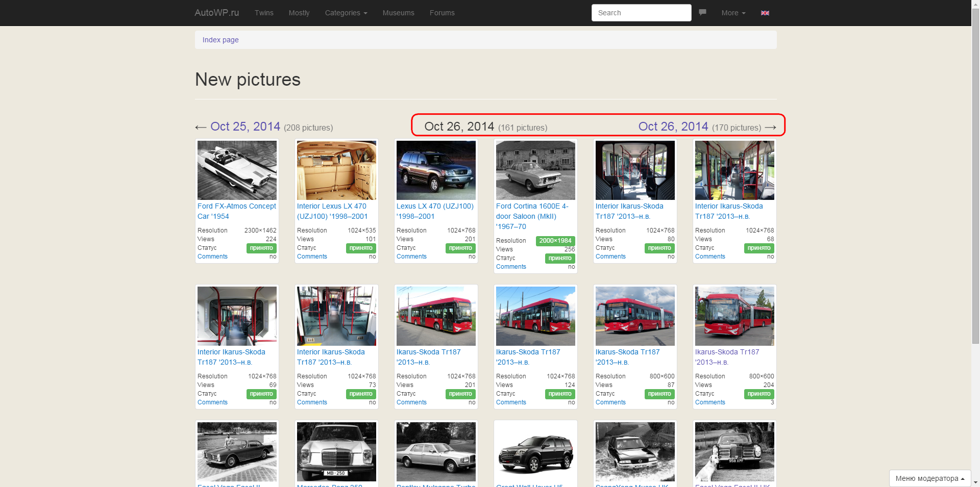This screenshot has height=487, width=980.
Task: Open the Museums page
Action: tap(398, 13)
